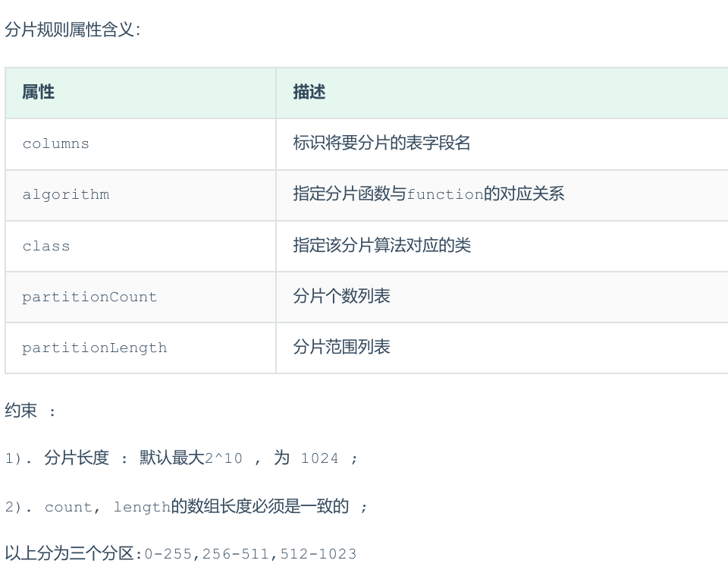Click the length code word
The image size is (728, 576).
click(142, 507)
